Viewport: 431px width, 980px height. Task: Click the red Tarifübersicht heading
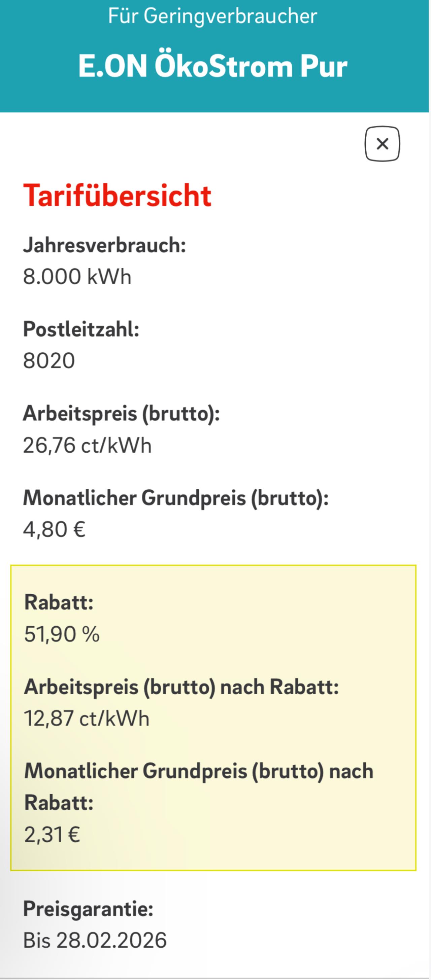pos(117,196)
